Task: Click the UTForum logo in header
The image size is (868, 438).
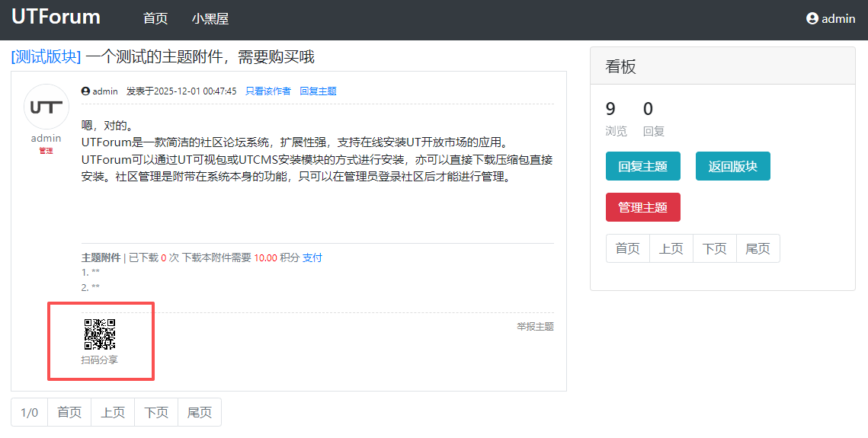Action: (56, 18)
